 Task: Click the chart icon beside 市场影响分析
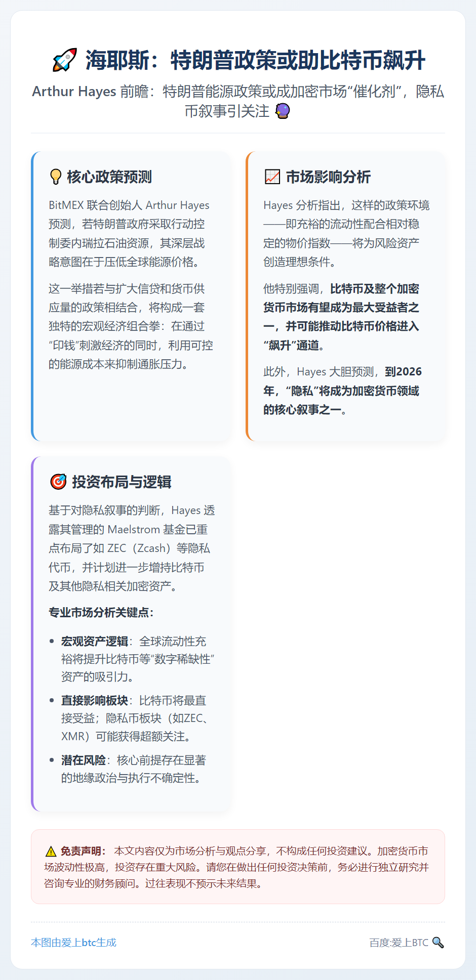[x=272, y=177]
